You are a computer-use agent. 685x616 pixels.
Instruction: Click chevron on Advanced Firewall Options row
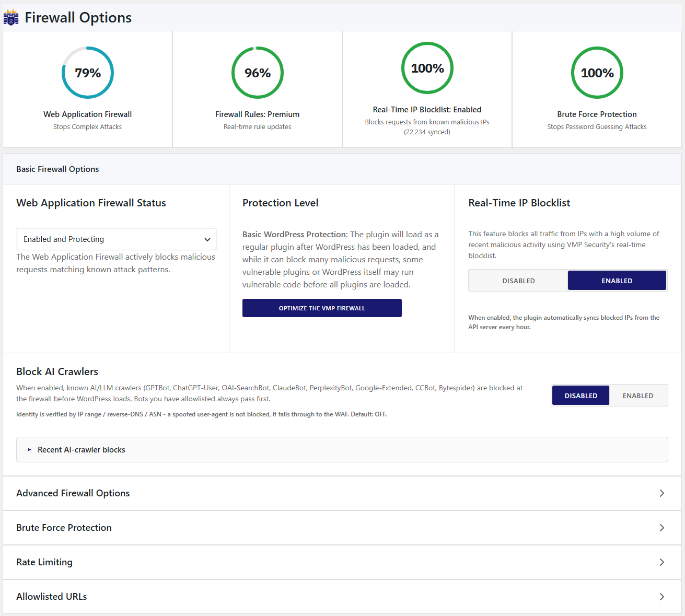pos(662,493)
